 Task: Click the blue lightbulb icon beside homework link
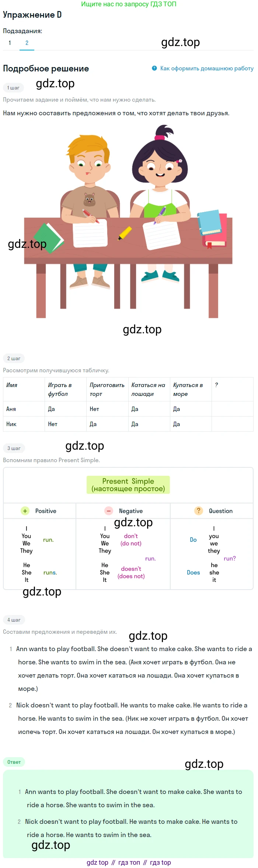[154, 68]
